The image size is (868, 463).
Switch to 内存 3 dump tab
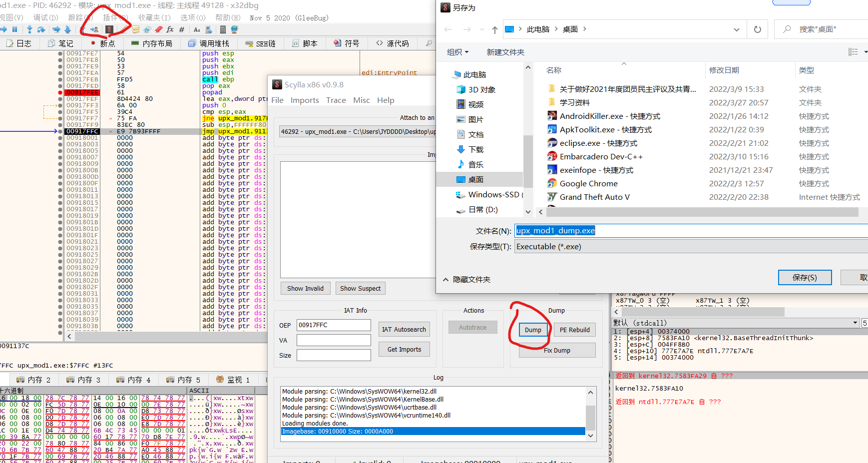(83, 380)
